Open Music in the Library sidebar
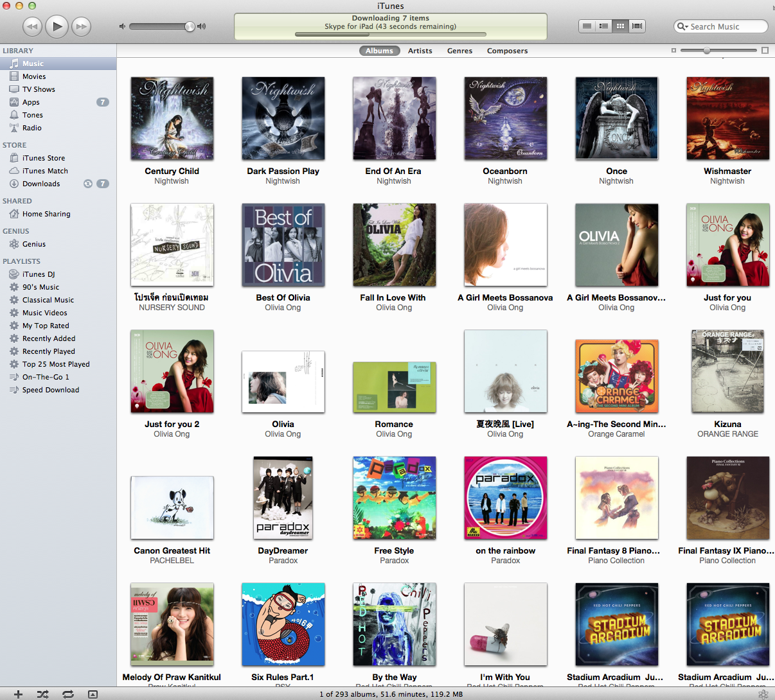Viewport: 775px width, 700px height. [x=58, y=64]
